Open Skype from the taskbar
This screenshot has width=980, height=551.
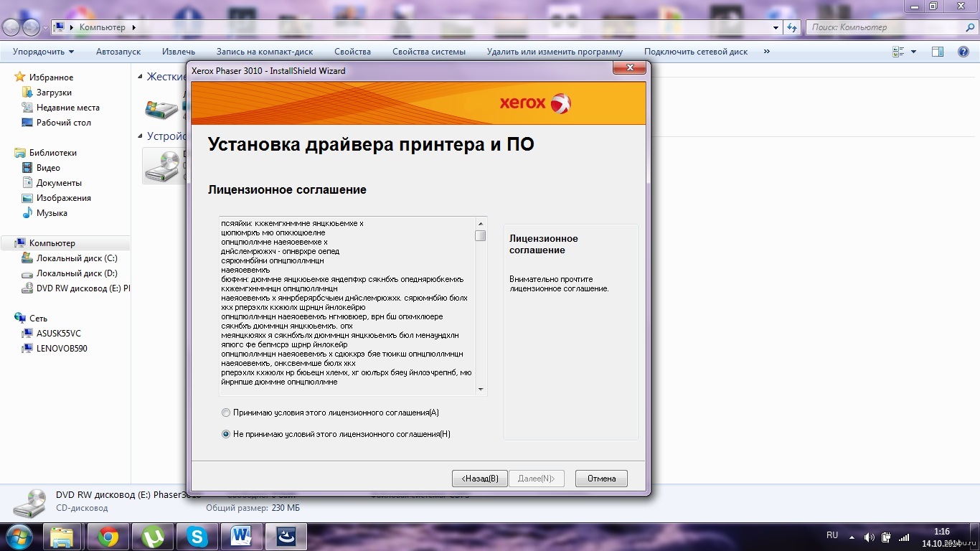click(197, 537)
